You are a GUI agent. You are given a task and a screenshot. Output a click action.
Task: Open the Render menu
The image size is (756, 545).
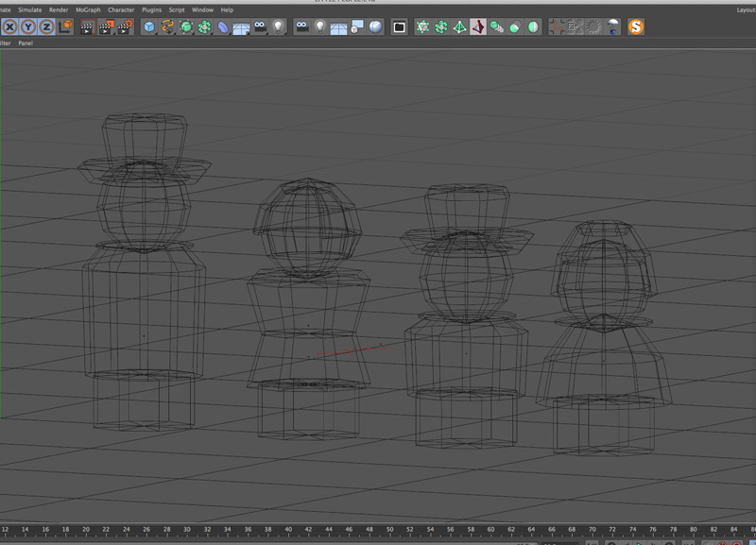59,9
